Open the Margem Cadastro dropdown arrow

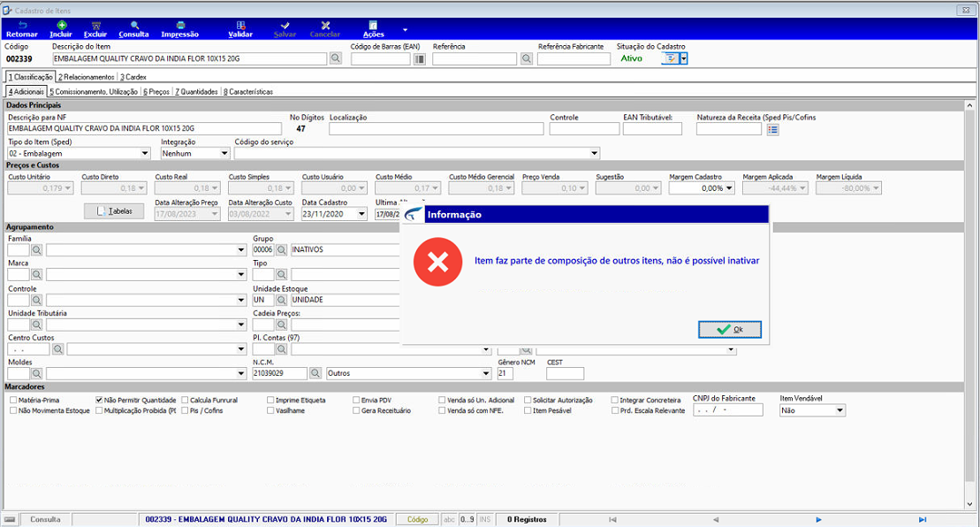point(729,188)
